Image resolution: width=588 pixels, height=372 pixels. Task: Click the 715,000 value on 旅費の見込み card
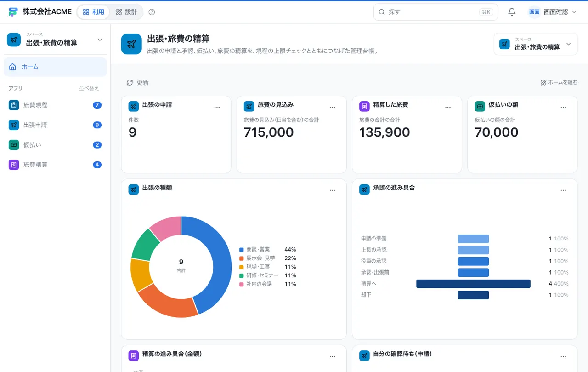click(x=269, y=132)
